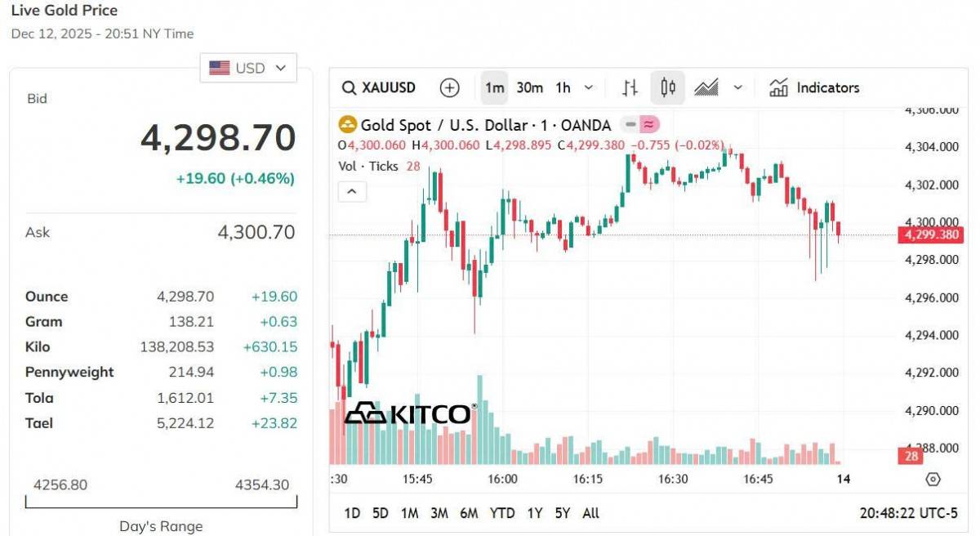
Task: Click the add symbol plus icon
Action: [449, 87]
